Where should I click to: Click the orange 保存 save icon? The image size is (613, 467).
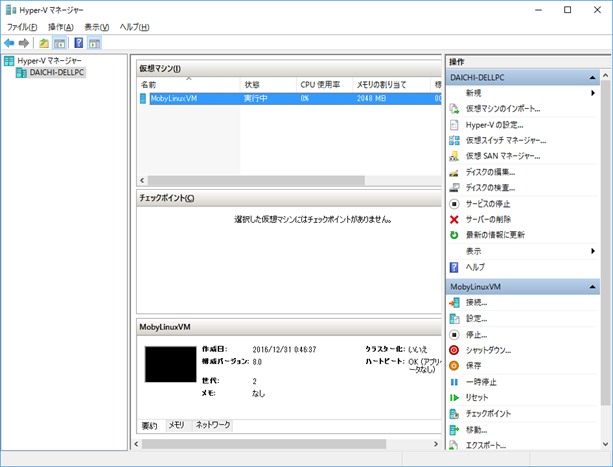454,366
